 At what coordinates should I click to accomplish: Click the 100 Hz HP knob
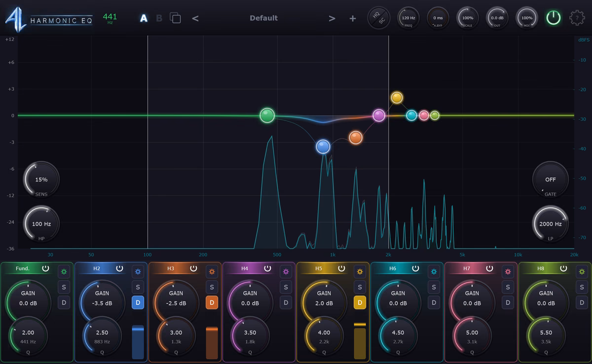[x=41, y=224]
